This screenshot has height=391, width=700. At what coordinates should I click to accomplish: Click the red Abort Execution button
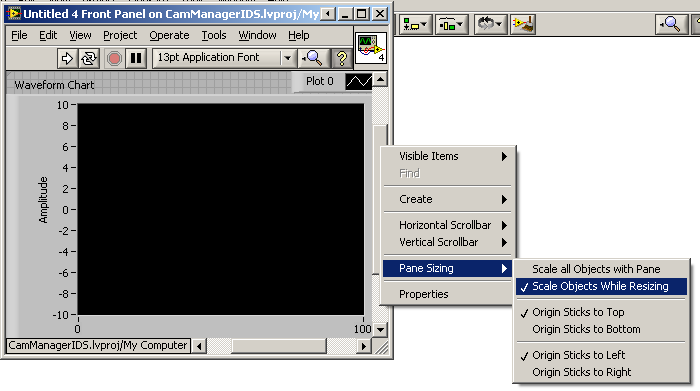coord(114,58)
